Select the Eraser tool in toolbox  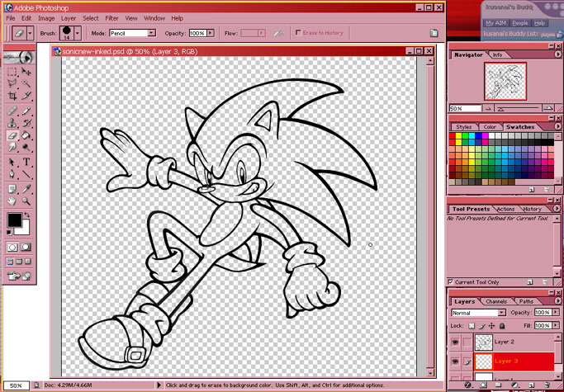click(12, 135)
